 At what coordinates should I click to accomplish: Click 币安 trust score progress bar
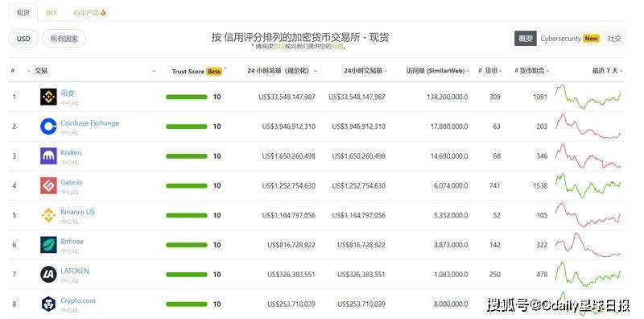point(187,97)
